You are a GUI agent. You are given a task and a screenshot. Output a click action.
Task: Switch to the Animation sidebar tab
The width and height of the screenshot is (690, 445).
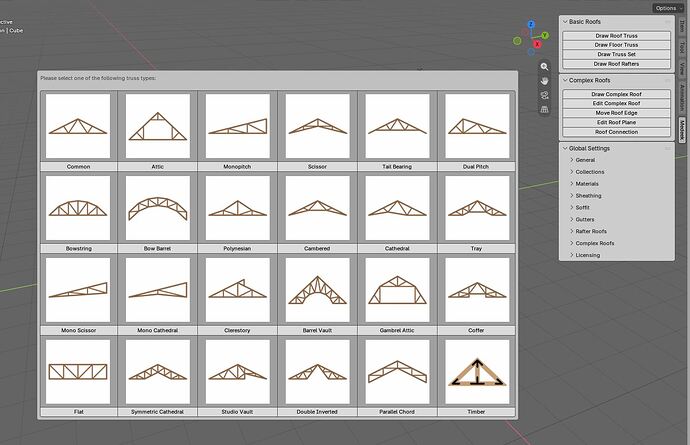click(682, 97)
